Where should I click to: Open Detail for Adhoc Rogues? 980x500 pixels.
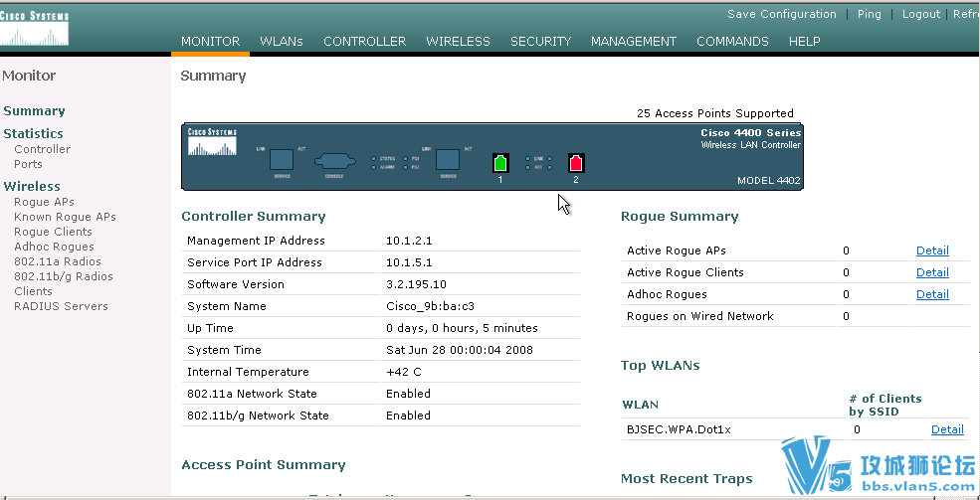932,294
